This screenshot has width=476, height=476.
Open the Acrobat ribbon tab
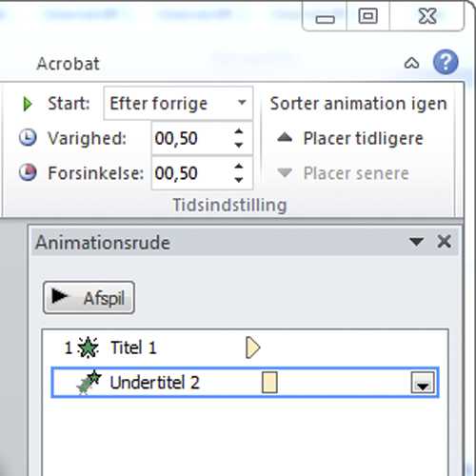68,64
